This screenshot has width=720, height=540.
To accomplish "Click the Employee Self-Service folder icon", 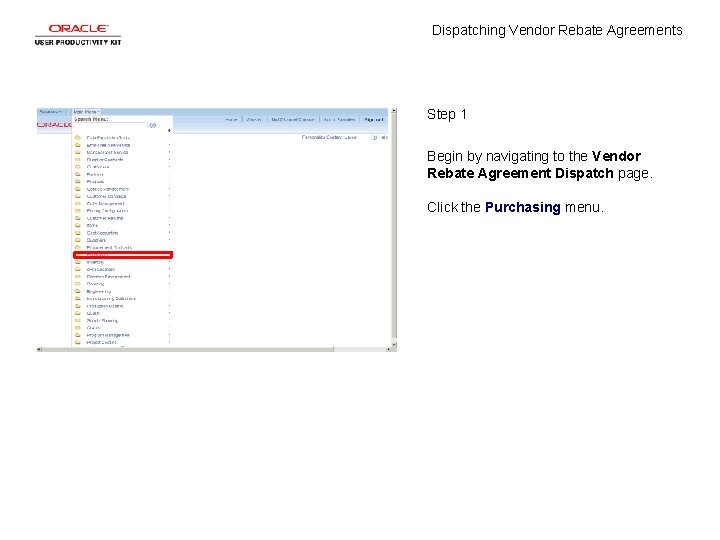I will click(78, 145).
